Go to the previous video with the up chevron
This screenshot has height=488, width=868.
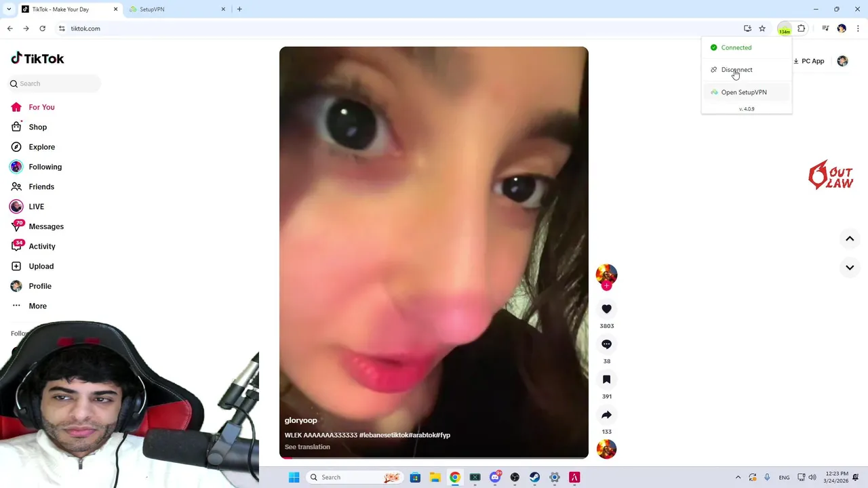point(850,239)
